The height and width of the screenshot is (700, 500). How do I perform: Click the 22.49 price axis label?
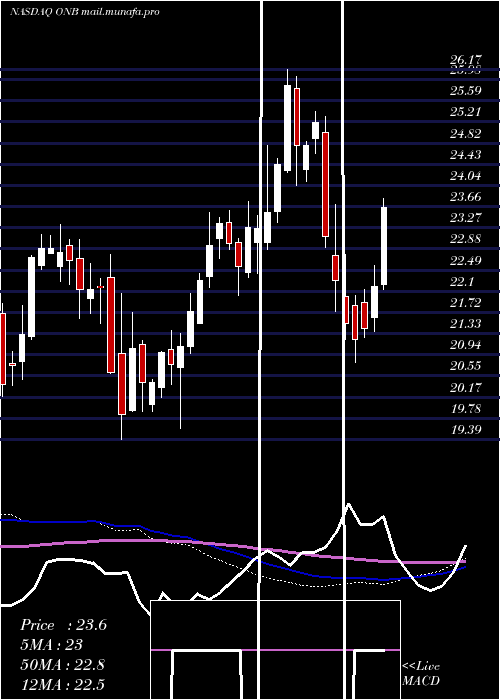click(466, 261)
